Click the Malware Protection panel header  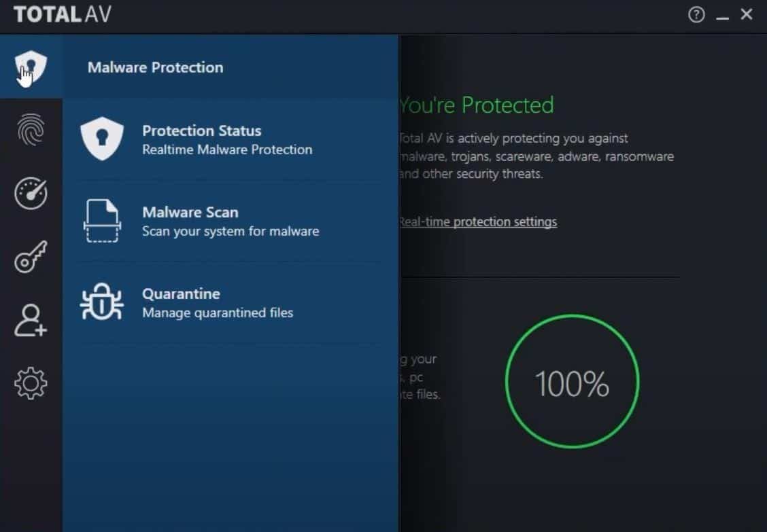pyautogui.click(x=155, y=67)
